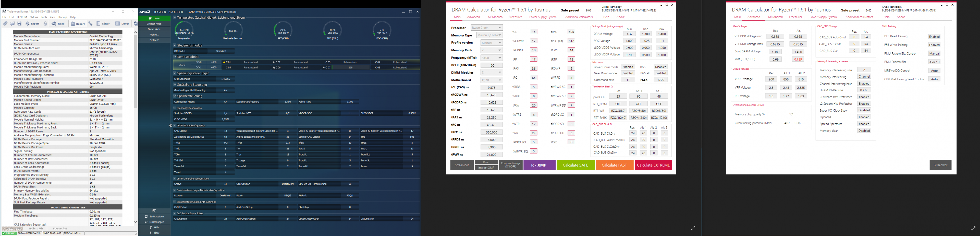Viewport: 980px width, 236px height.
Task: Open the Memory Rank dropdown
Action: point(492,50)
